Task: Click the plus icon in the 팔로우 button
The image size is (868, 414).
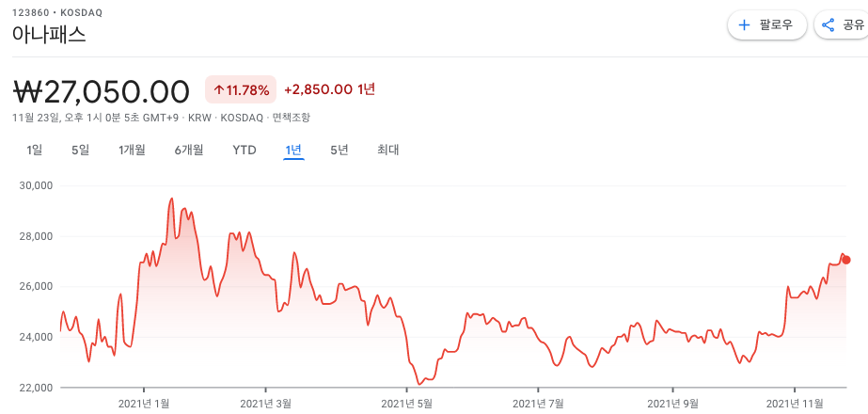Action: [x=745, y=25]
